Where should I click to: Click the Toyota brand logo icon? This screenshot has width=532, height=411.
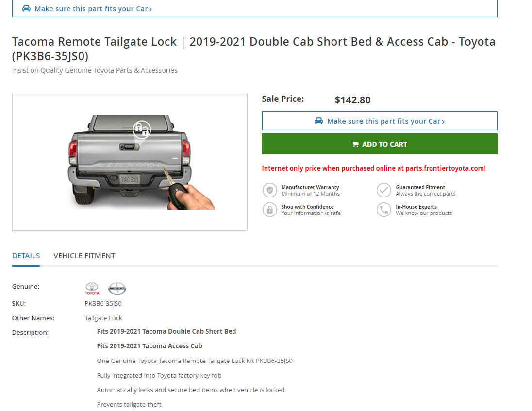[92, 289]
